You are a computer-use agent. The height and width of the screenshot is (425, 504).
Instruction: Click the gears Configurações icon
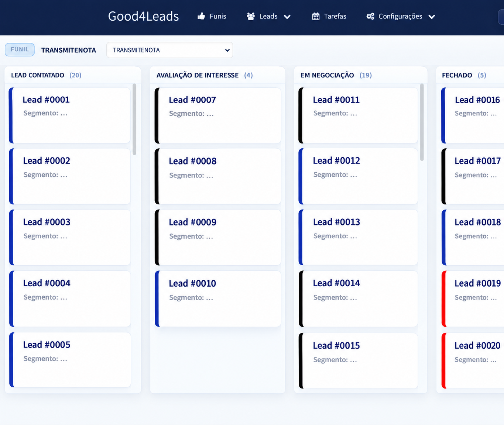pyautogui.click(x=370, y=16)
